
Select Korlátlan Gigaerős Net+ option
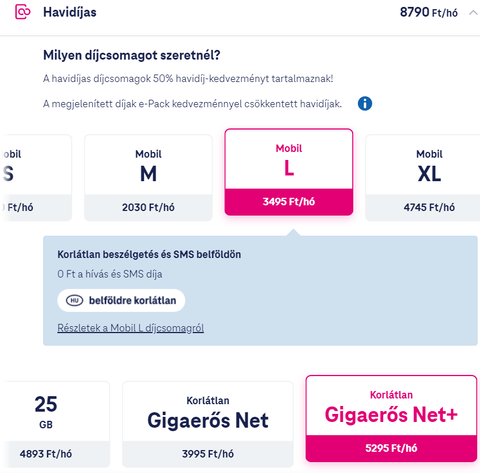391,419
